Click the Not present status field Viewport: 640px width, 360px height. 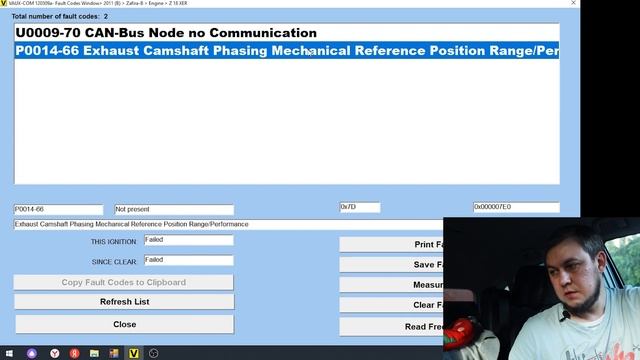174,209
